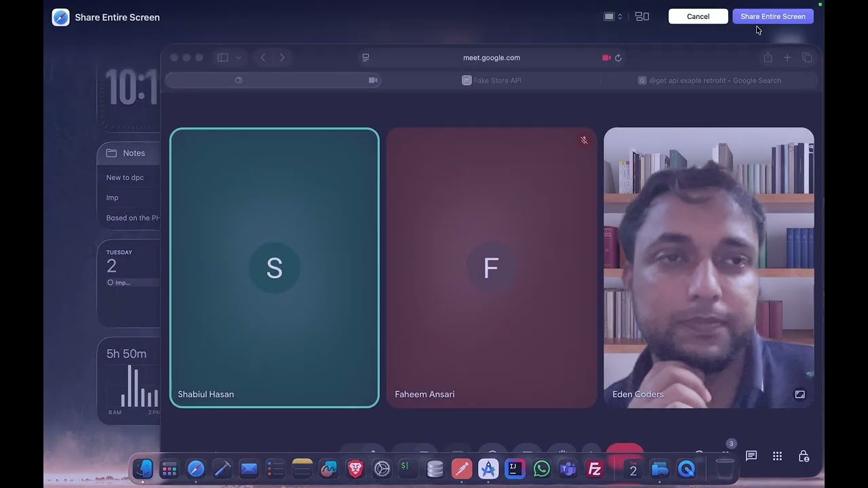Open System Settings from the Dock
868x488 pixels.
pyautogui.click(x=382, y=468)
